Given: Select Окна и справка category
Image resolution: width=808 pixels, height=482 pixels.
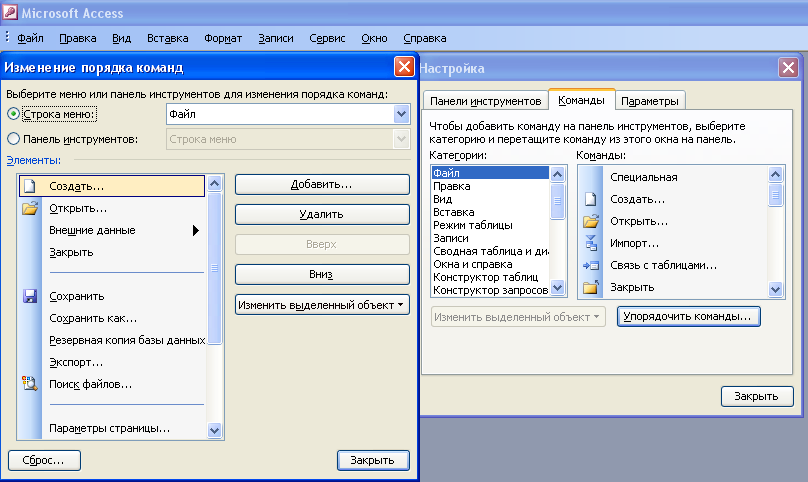Looking at the screenshot, I should click(x=490, y=264).
